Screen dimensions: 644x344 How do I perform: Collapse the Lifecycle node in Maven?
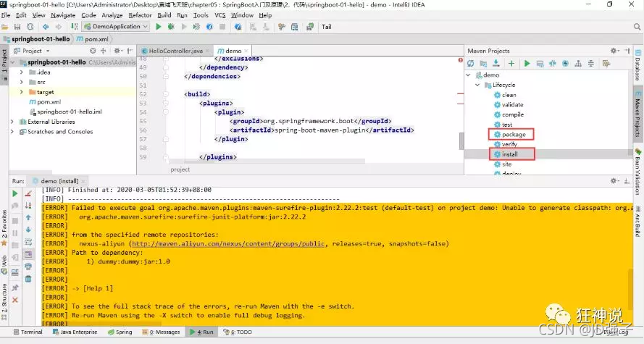click(477, 85)
